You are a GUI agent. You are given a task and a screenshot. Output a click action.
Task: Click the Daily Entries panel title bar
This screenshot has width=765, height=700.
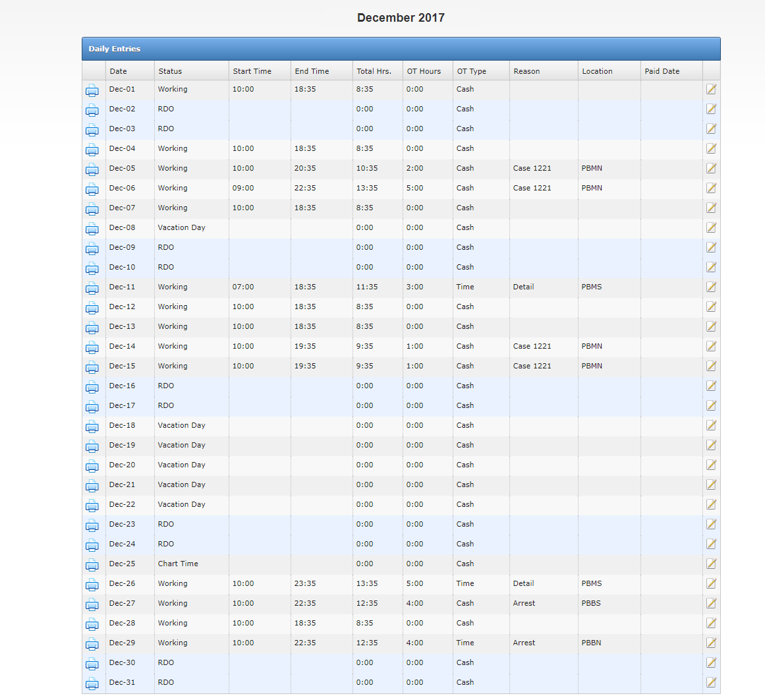tap(401, 49)
